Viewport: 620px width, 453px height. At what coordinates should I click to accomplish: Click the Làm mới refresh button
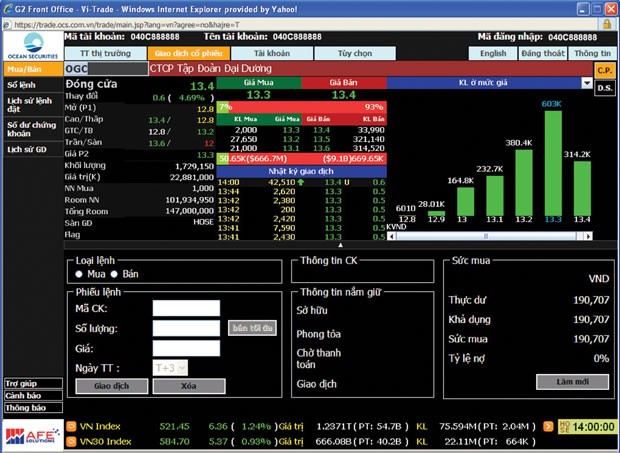point(572,381)
